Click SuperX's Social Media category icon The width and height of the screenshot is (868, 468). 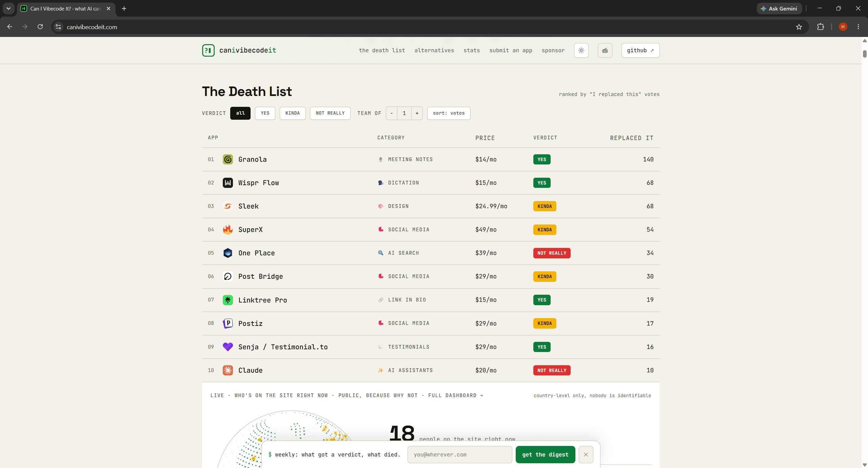(380, 230)
